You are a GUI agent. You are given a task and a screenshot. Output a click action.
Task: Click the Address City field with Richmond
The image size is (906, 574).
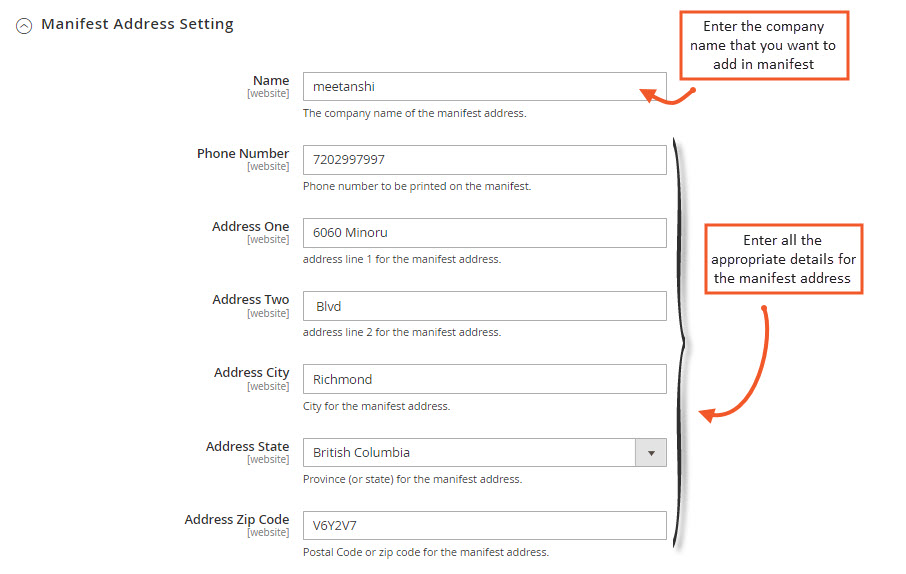point(484,379)
